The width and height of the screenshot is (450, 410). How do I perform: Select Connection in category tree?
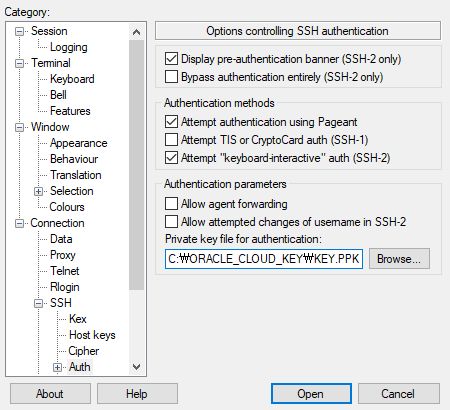(57, 223)
